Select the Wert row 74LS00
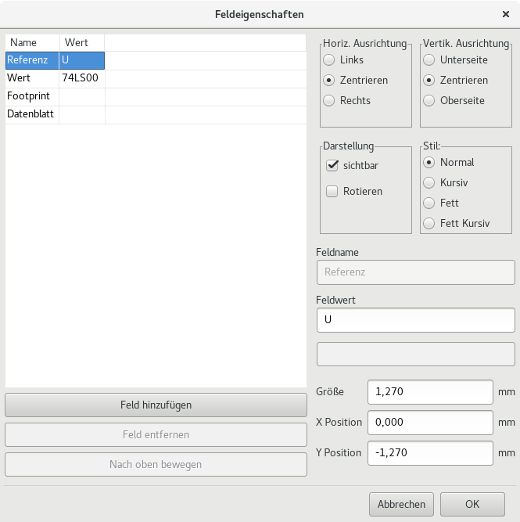 156,78
